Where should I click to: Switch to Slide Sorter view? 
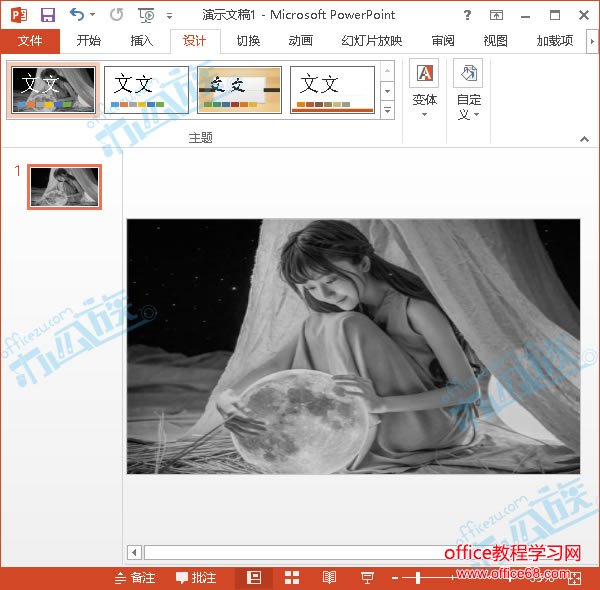292,578
